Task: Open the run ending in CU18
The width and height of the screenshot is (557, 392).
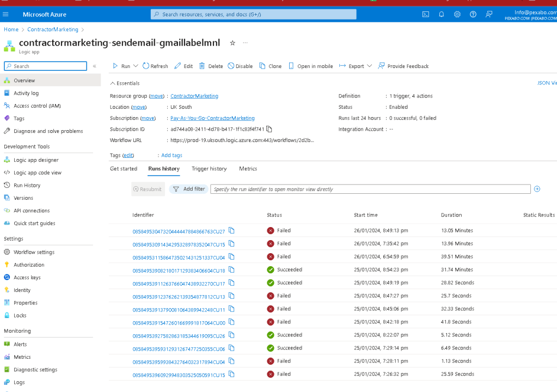Action: [179, 271]
